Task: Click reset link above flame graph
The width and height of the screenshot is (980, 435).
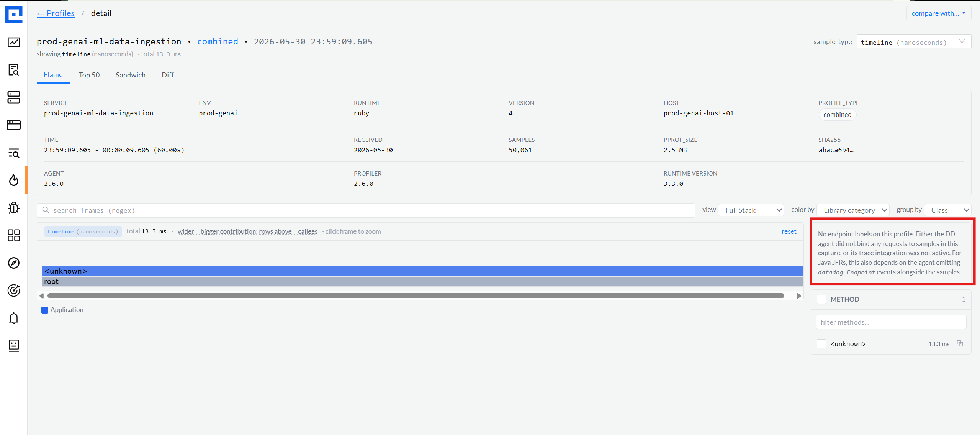Action: pyautogui.click(x=789, y=231)
